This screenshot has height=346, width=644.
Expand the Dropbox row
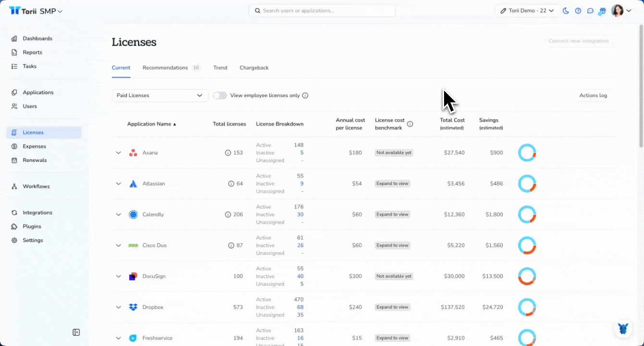[x=118, y=307]
